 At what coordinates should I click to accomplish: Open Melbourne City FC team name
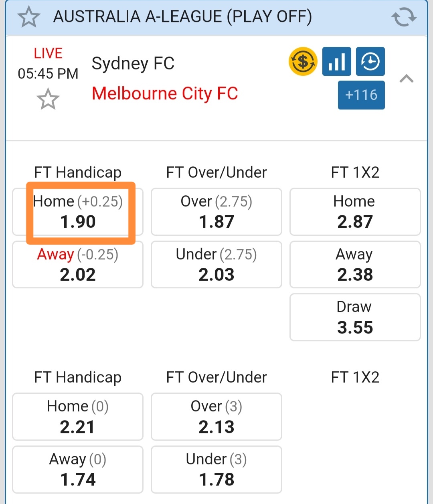click(x=165, y=94)
